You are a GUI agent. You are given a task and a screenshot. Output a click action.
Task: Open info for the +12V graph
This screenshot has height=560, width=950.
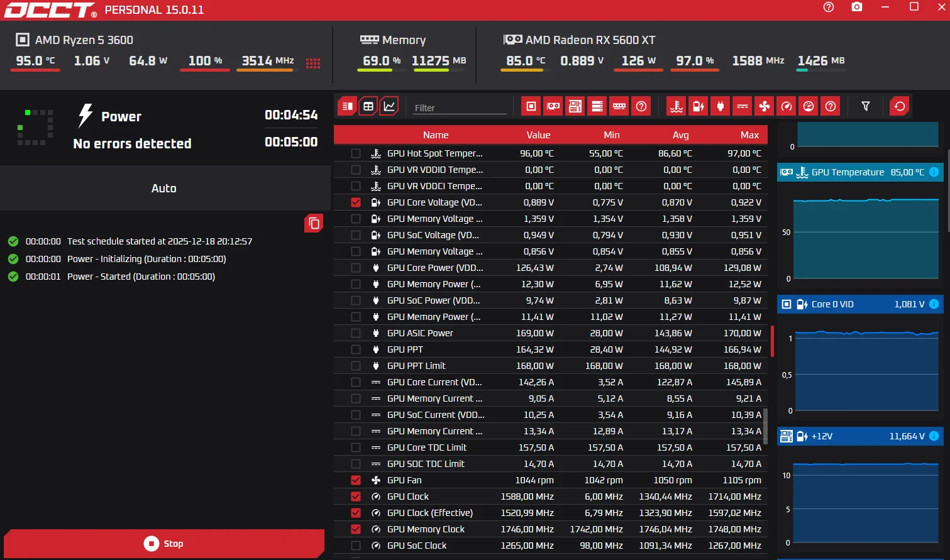click(934, 436)
